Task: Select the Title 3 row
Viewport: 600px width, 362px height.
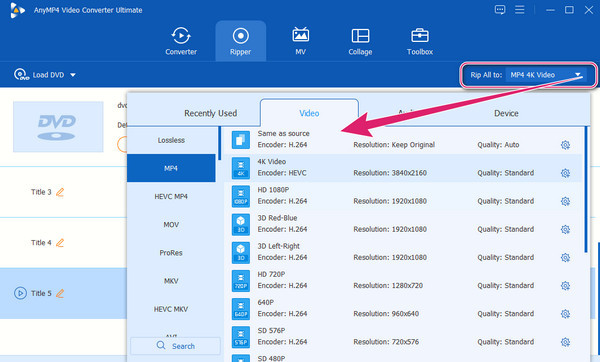Action: [64, 192]
